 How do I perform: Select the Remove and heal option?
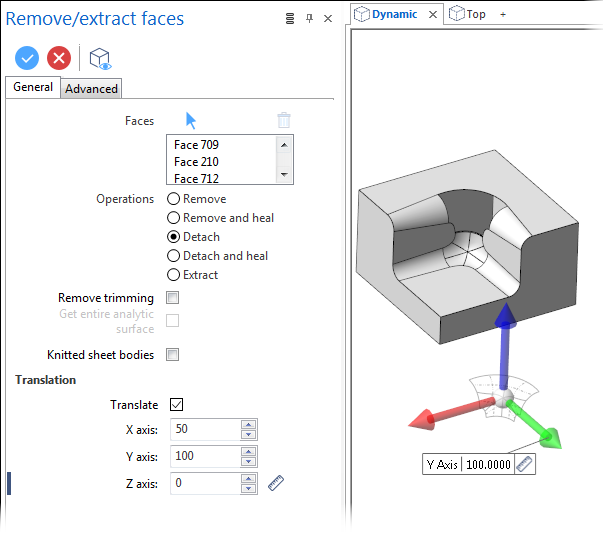pos(220,218)
